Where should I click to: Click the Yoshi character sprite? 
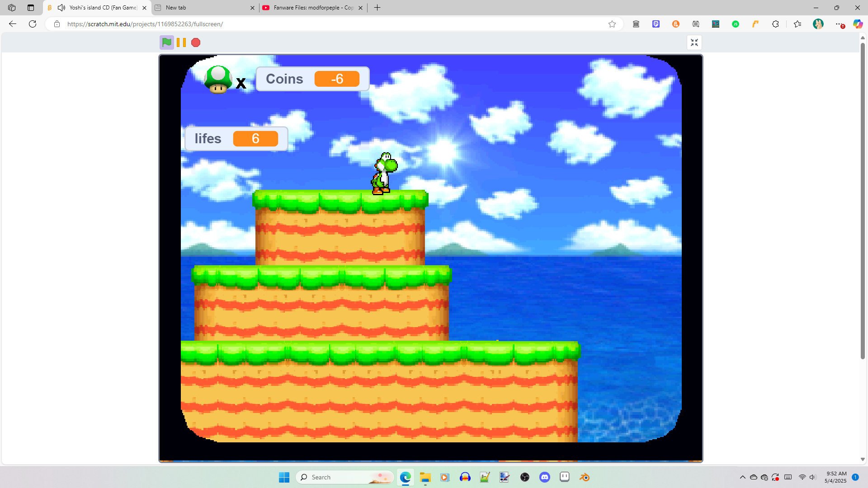point(384,174)
